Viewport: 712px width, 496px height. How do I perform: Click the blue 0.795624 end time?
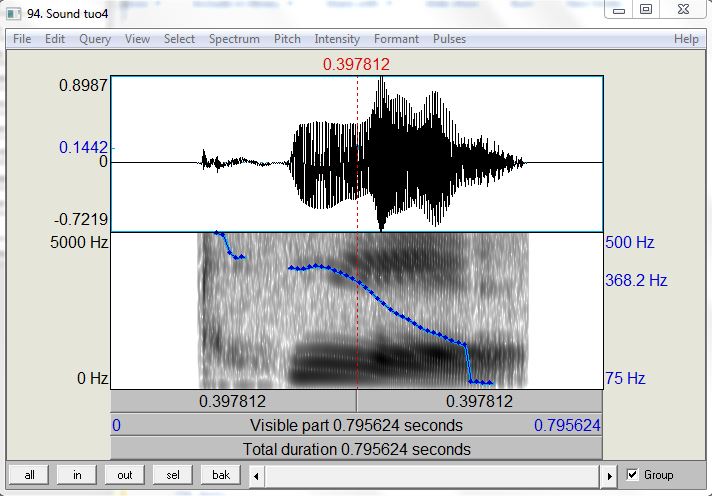click(567, 425)
